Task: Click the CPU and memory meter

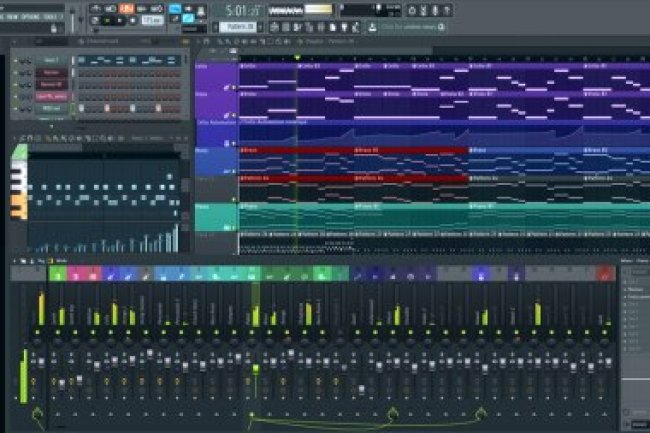Action: [x=371, y=10]
